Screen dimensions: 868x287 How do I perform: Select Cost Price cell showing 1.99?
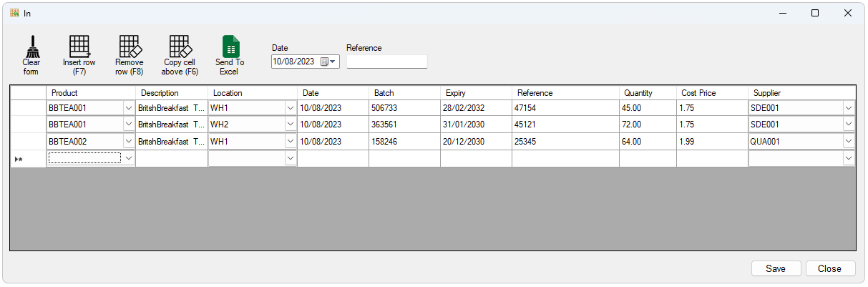[x=711, y=142]
